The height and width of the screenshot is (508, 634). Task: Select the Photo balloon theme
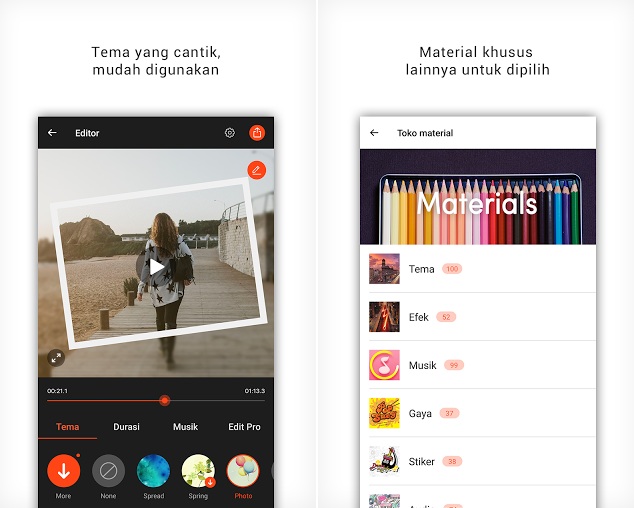[x=243, y=471]
